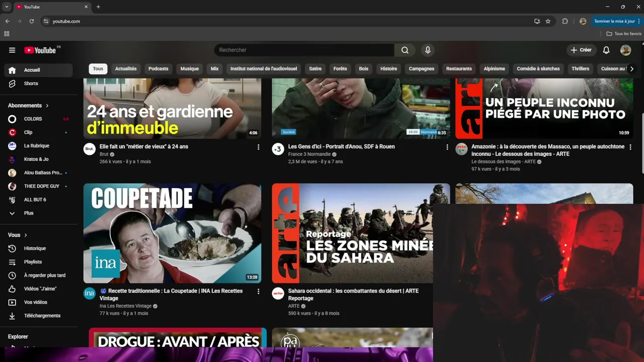Open title Sahara occidental : les combattantes du désert

353,295
